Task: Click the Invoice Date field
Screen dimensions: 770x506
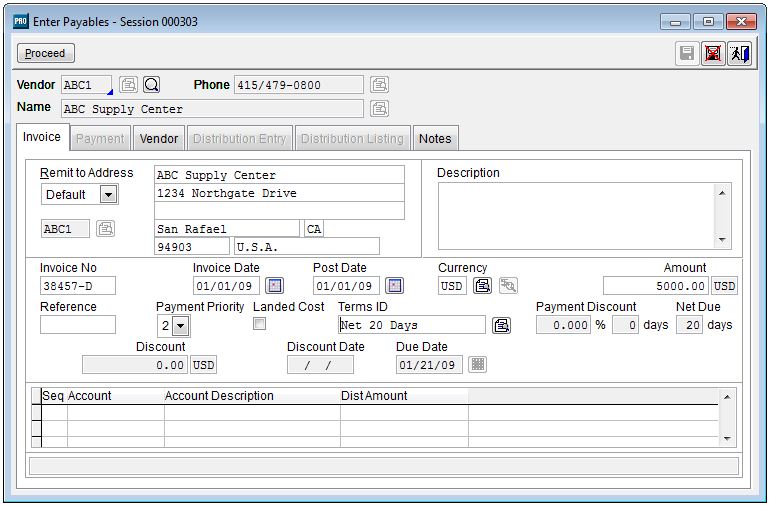Action: coord(226,286)
